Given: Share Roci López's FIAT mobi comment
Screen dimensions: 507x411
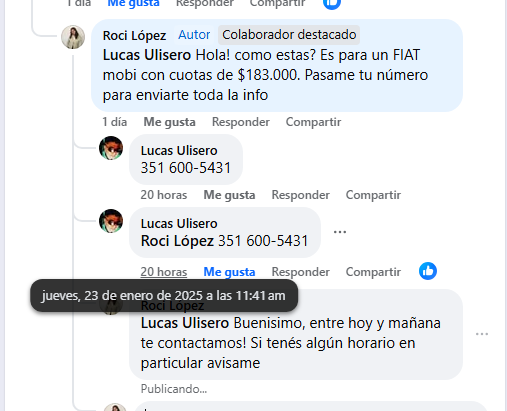Looking at the screenshot, I should point(313,122).
